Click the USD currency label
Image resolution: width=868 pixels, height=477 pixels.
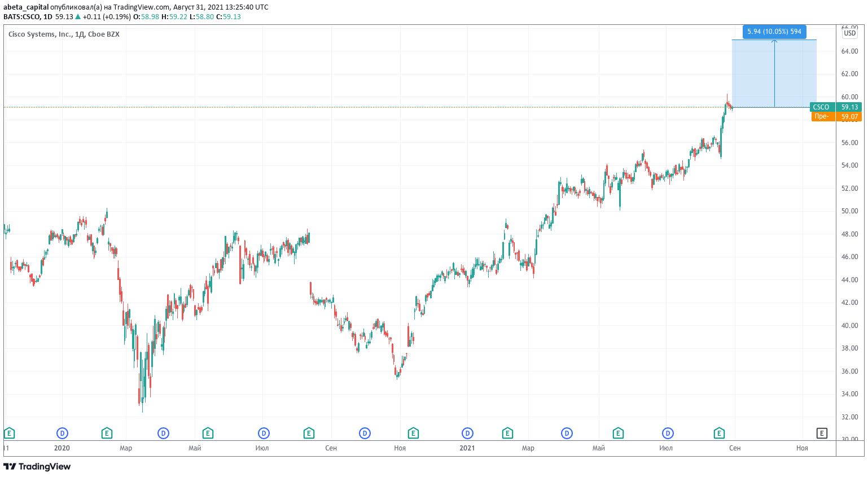(x=849, y=33)
